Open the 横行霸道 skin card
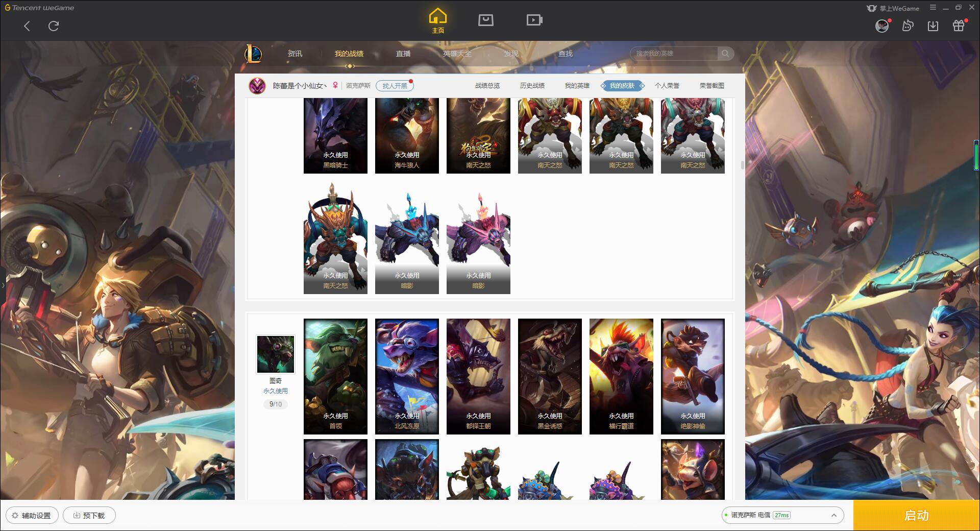 coord(621,377)
